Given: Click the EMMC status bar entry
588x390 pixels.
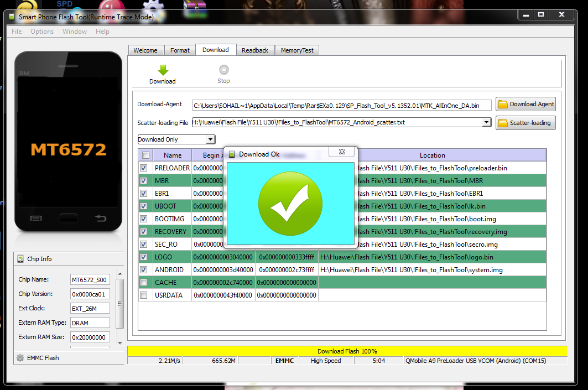Looking at the screenshot, I should [285, 361].
